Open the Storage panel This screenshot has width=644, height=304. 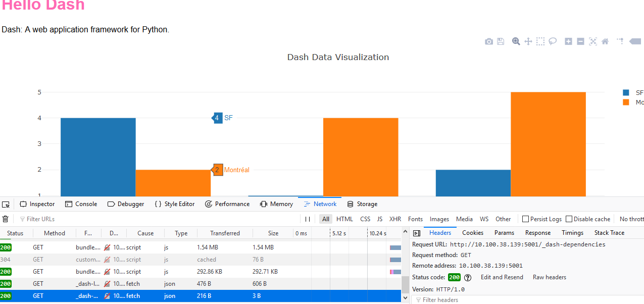click(362, 204)
